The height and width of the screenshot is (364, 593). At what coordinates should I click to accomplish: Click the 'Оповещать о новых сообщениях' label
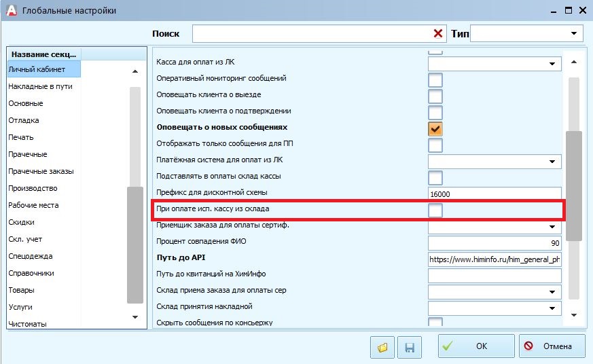222,128
